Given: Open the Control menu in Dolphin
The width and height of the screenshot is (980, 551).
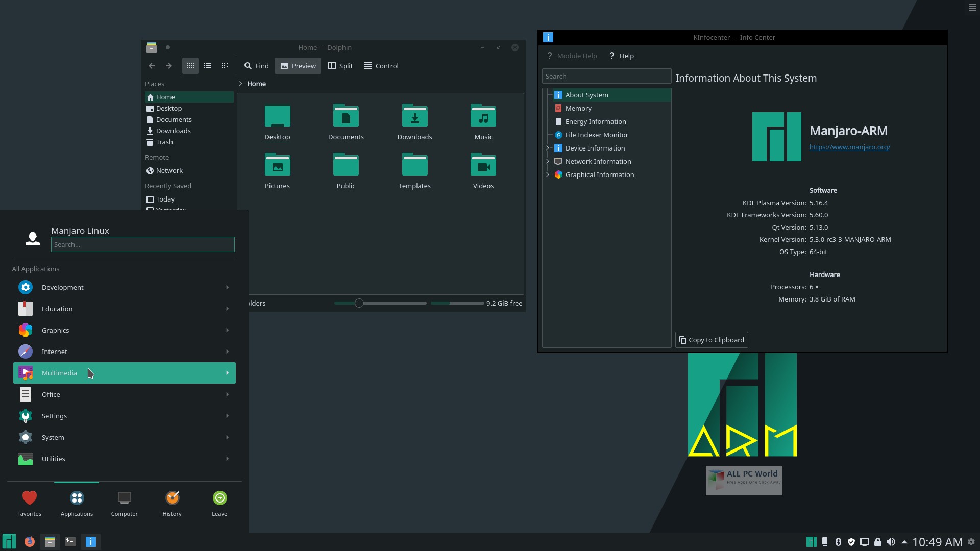Looking at the screenshot, I should [x=381, y=66].
